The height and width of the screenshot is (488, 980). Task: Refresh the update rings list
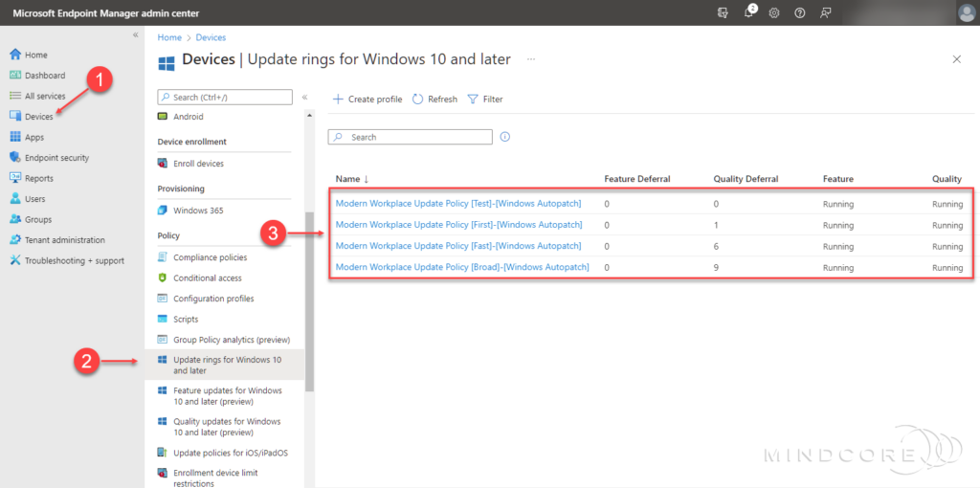(435, 99)
